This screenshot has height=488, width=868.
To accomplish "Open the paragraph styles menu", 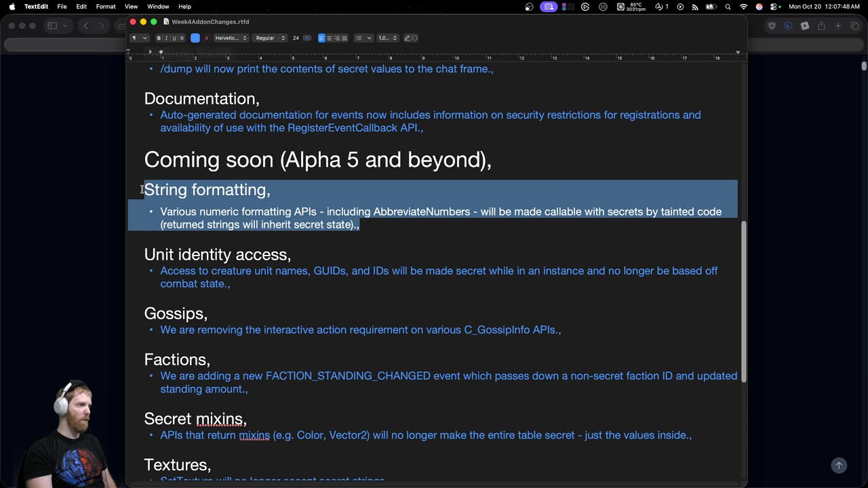I will [x=139, y=38].
